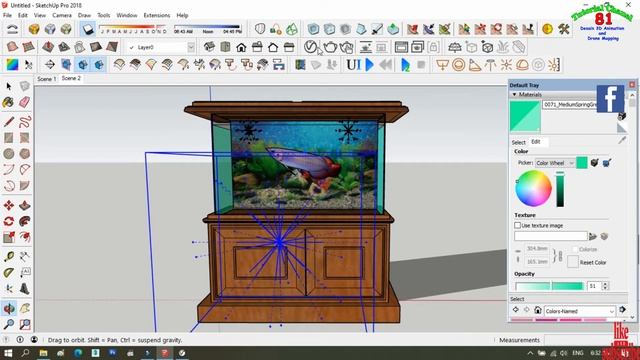Select the Paint Bucket tool
640x360 pixels.
click(9, 102)
